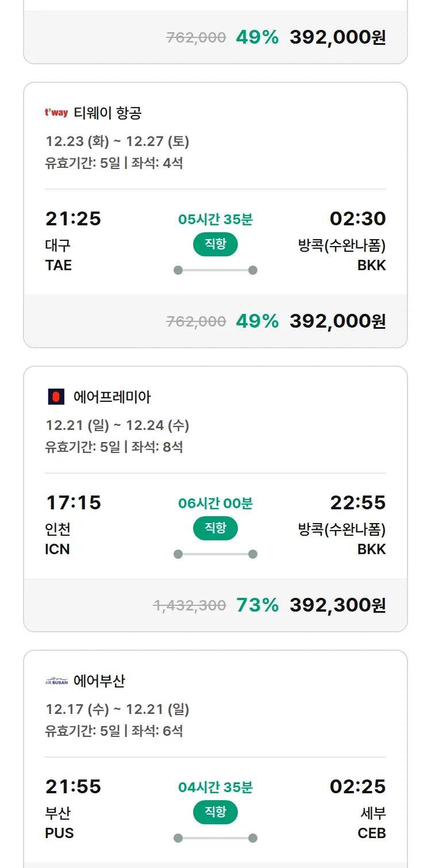Select the 392,300원 Air Premia price
Viewport: 431px width, 868px height.
click(337, 605)
